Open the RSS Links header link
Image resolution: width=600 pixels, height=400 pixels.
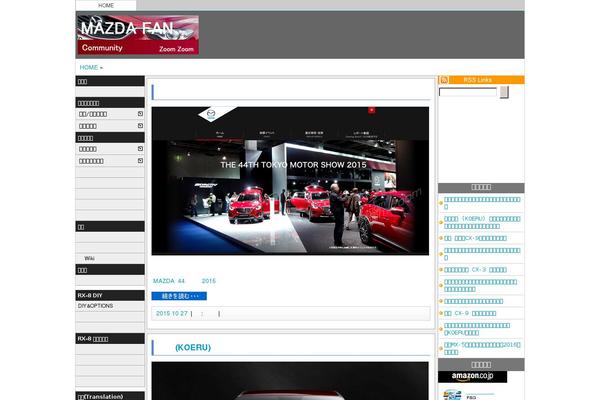pyautogui.click(x=477, y=80)
